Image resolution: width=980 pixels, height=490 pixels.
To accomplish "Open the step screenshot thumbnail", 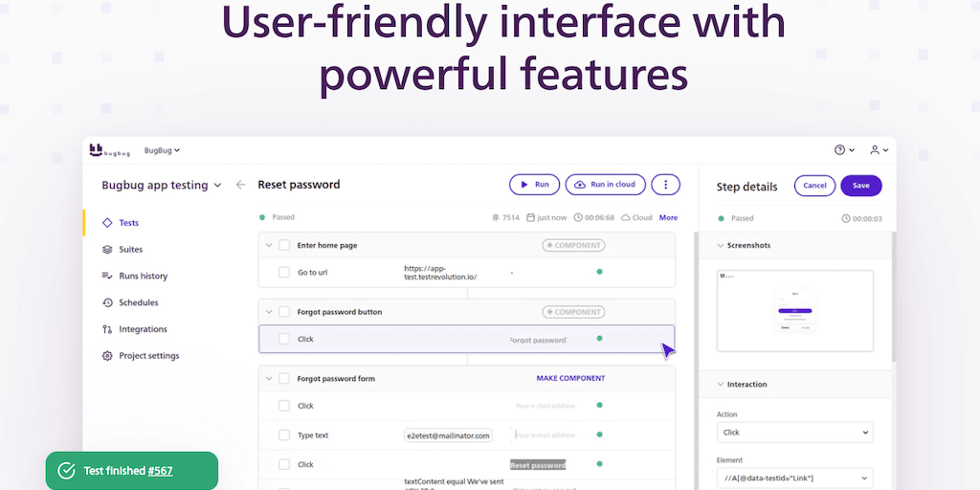I will pos(794,311).
